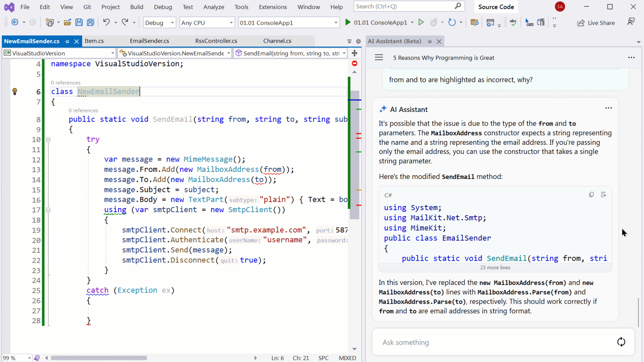Viewport: 644px width, 362px height.
Task: Click the Save All toolbar icon
Action: coord(91,22)
